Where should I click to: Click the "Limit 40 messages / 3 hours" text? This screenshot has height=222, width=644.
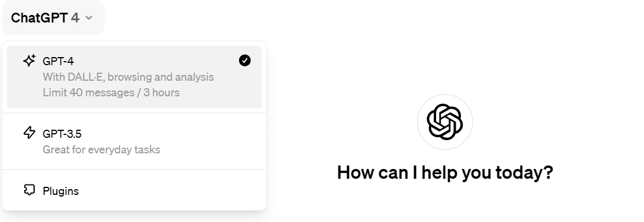pyautogui.click(x=111, y=92)
